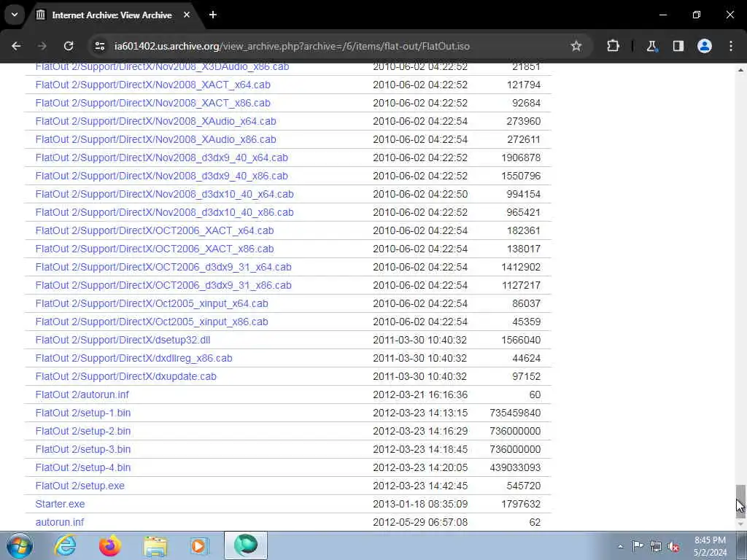Download FlatOut 2/setup-4.bin

83,467
